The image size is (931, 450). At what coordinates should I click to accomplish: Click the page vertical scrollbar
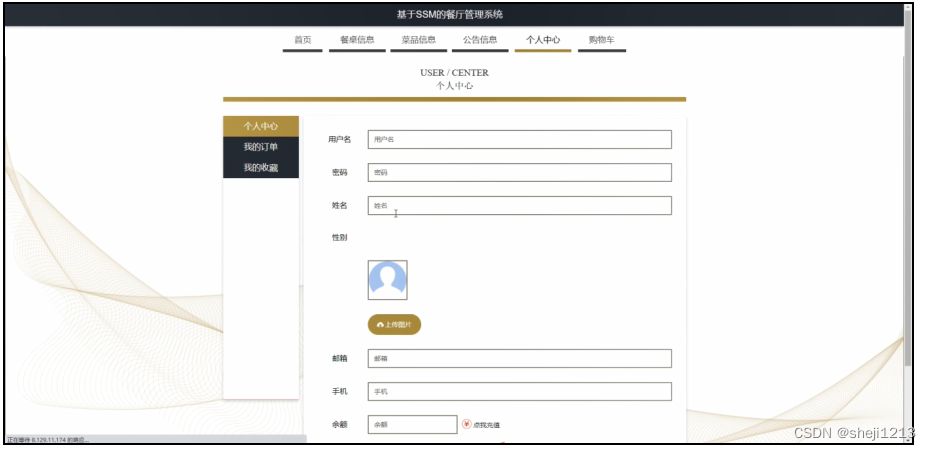point(907,188)
